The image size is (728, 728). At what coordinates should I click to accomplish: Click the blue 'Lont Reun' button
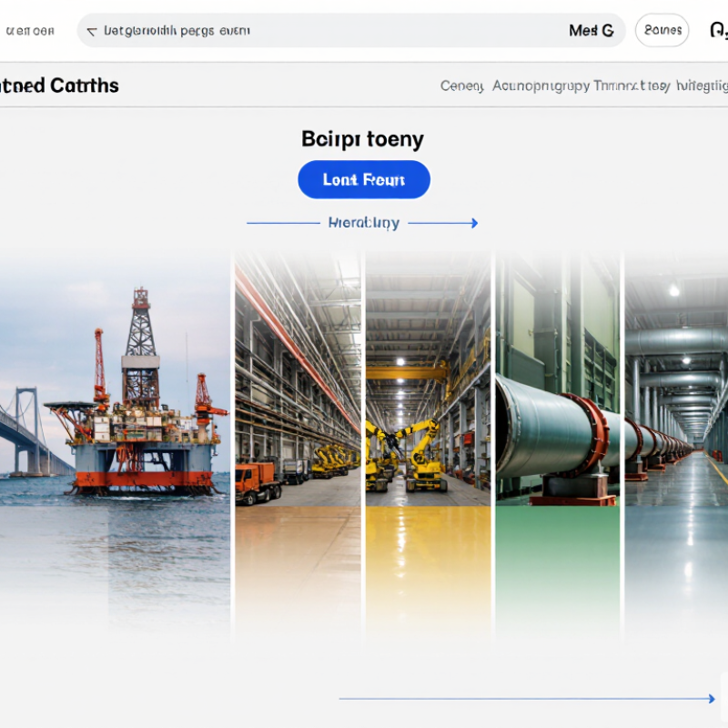pyautogui.click(x=363, y=179)
